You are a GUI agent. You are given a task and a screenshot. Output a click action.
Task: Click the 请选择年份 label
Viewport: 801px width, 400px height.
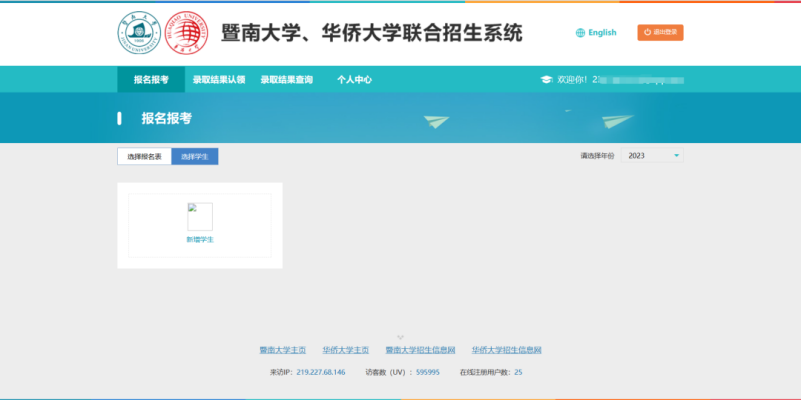pyautogui.click(x=597, y=156)
